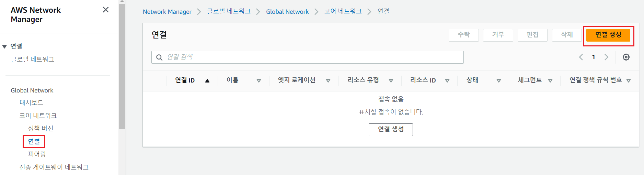Open 코어 네트워크 sidebar item
This screenshot has height=175, width=644.
pyautogui.click(x=38, y=116)
